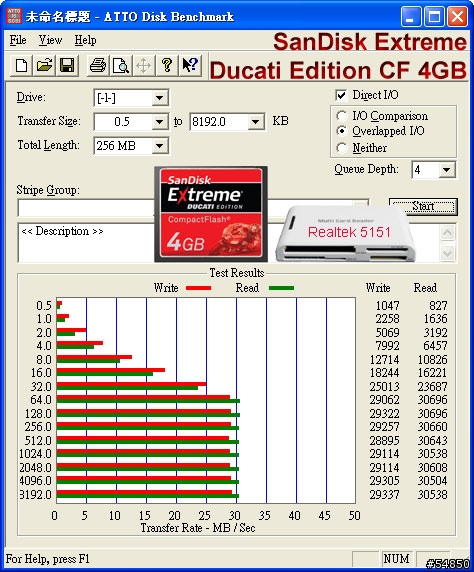
Task: Click the green Read legend swatch
Action: click(x=281, y=288)
